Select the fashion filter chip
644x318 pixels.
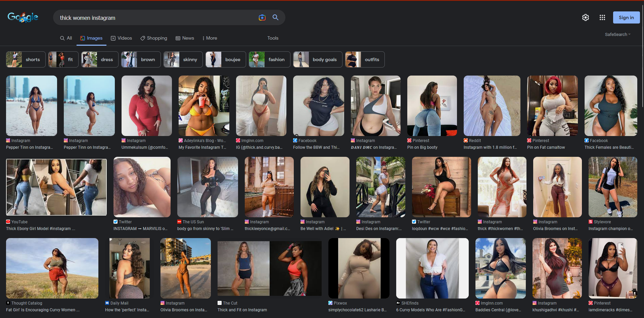pyautogui.click(x=269, y=59)
